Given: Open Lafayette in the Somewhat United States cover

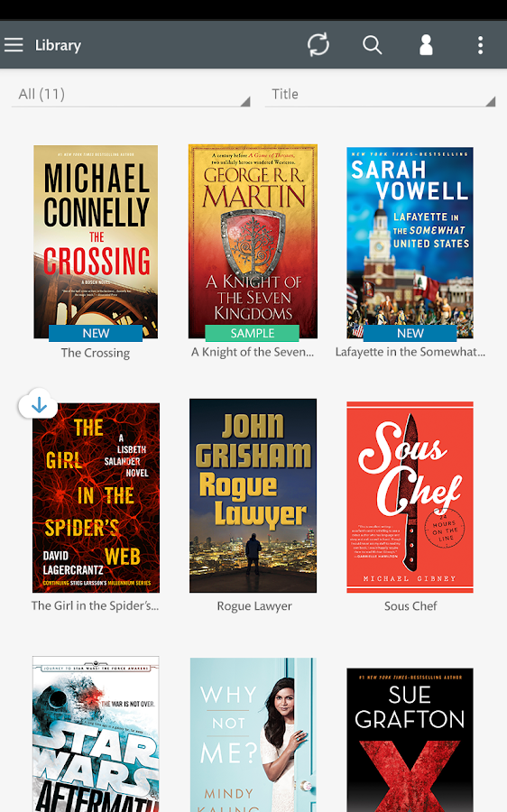Looking at the screenshot, I should (410, 243).
